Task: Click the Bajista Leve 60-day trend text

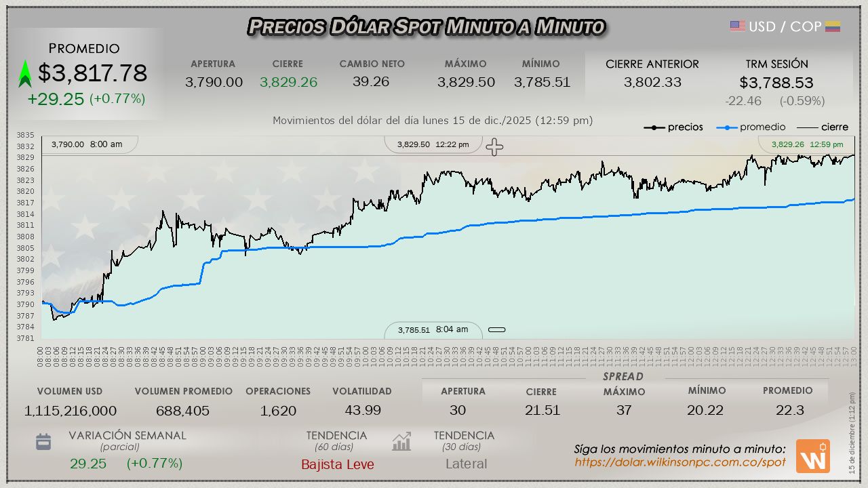Action: pos(337,464)
